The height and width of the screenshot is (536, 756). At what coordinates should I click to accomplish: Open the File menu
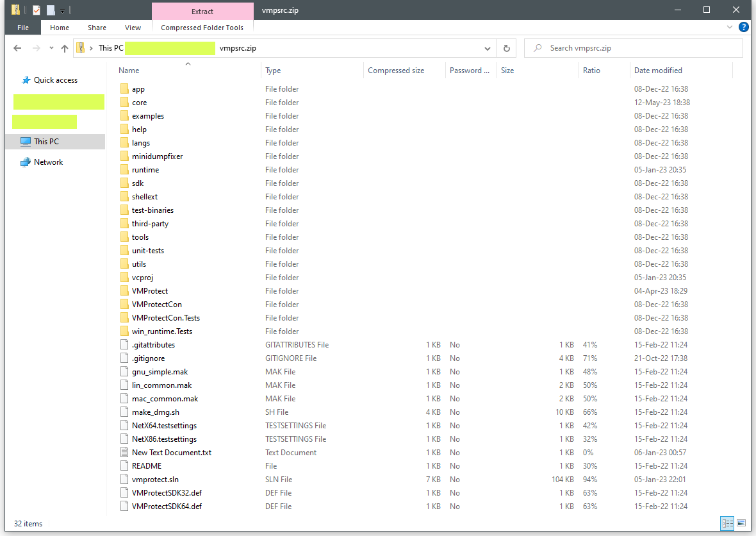click(22, 28)
